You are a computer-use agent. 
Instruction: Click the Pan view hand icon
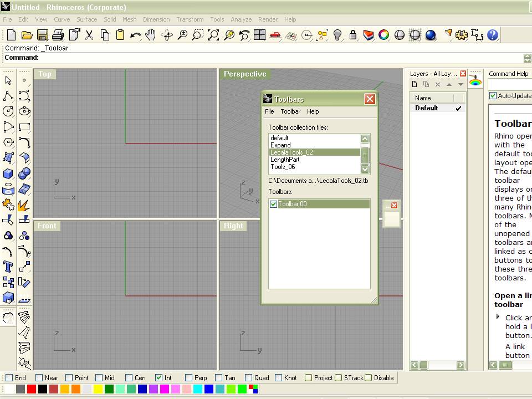pos(151,35)
